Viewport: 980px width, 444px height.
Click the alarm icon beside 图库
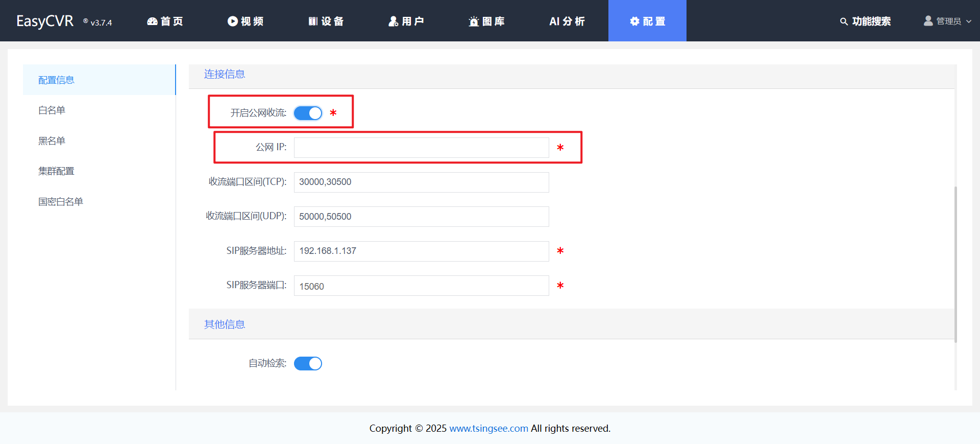(x=474, y=21)
